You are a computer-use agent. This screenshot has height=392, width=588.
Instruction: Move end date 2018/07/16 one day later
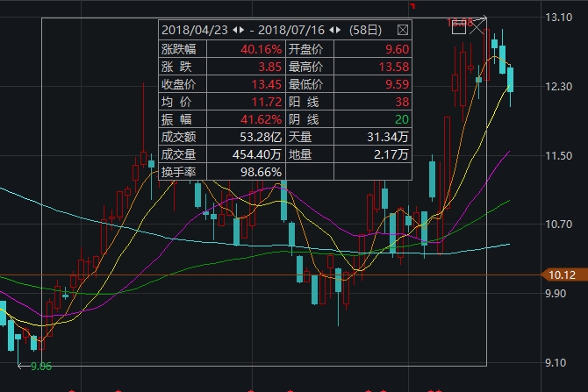[339, 30]
